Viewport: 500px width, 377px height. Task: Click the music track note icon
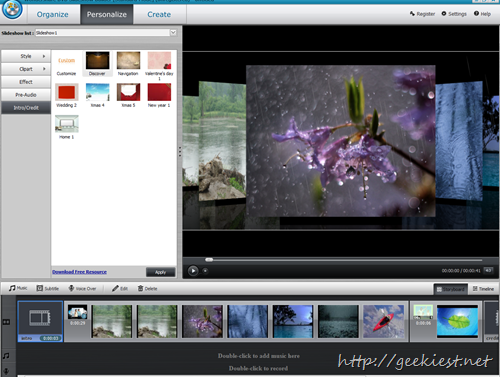coord(6,356)
